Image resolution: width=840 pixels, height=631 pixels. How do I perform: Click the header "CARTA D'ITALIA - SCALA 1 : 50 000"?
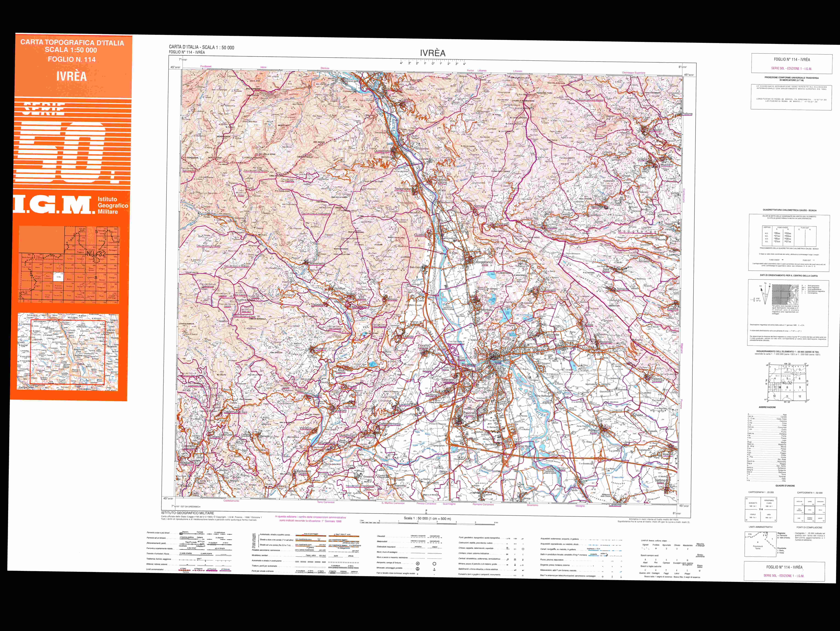pos(201,47)
